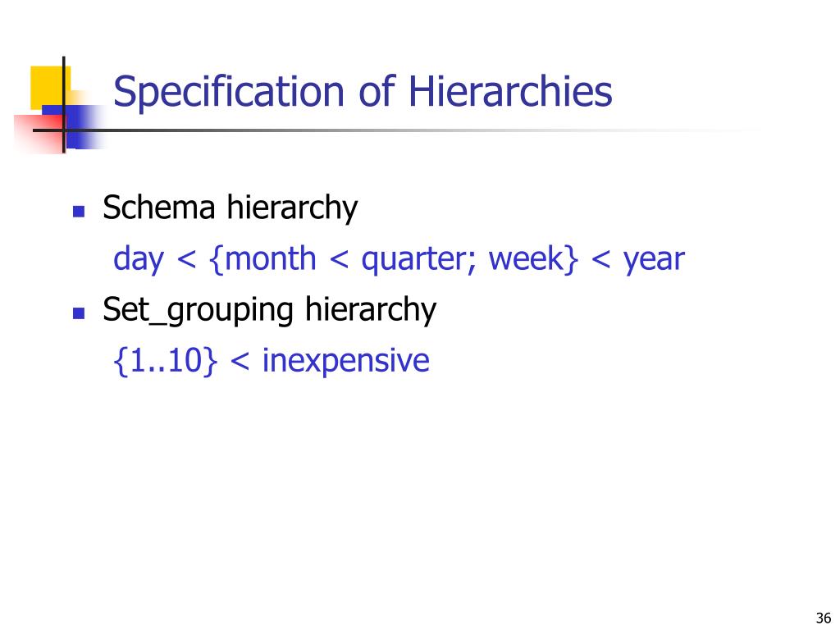Screen dimensions: 840x630
Task: Click the horizontal rule under the title
Action: [396, 130]
